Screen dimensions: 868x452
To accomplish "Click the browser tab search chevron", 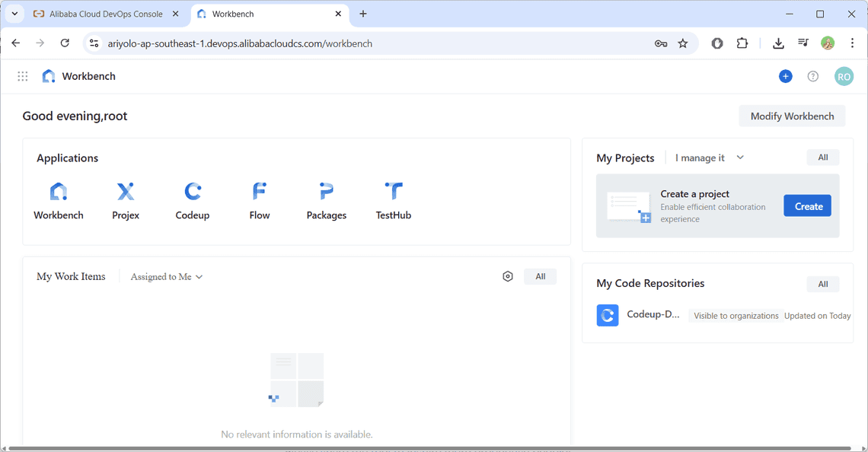I will click(14, 14).
